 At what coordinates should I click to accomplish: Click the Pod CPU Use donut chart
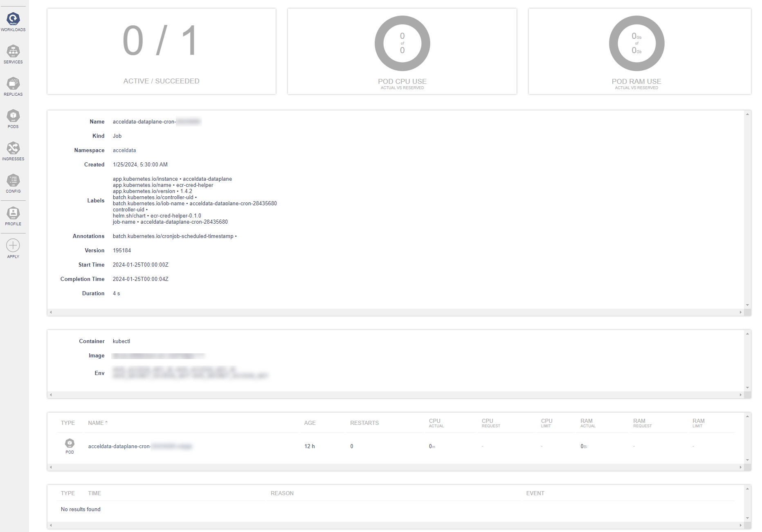tap(402, 43)
